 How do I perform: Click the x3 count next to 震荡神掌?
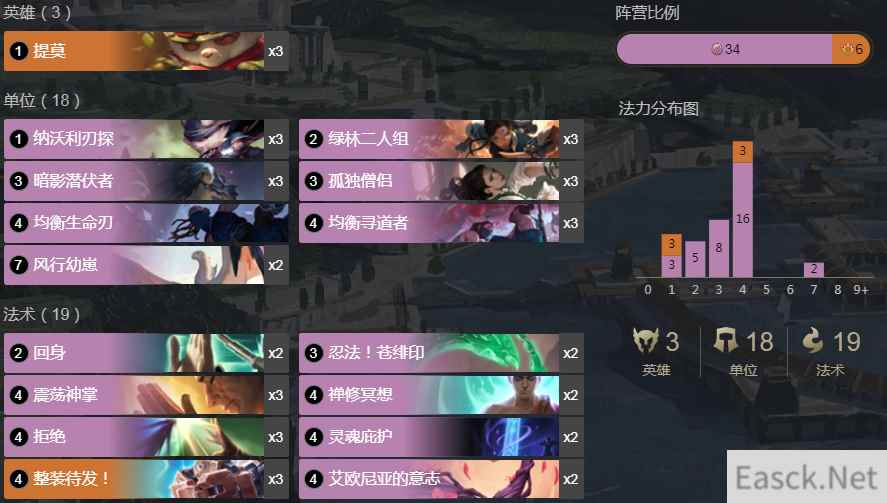click(276, 395)
